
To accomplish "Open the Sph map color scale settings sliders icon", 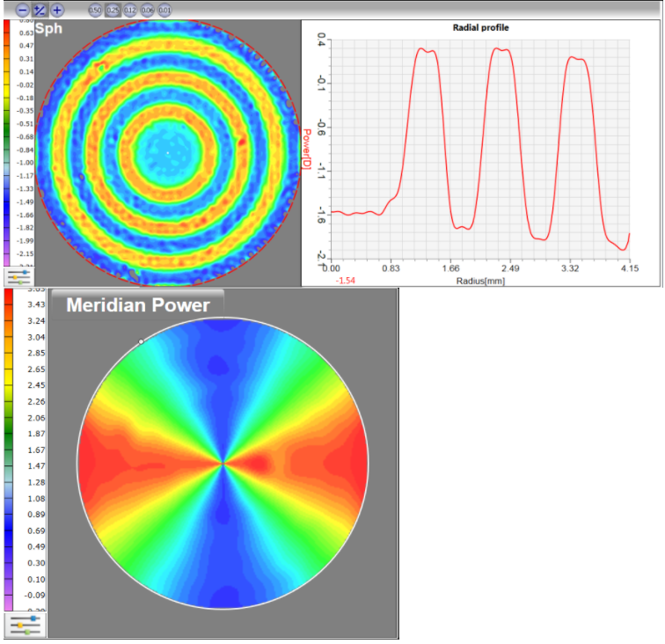I will tap(19, 277).
